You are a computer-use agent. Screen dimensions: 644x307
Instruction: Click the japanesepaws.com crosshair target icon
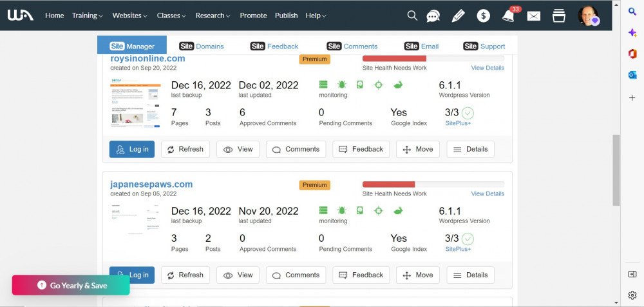tap(378, 211)
